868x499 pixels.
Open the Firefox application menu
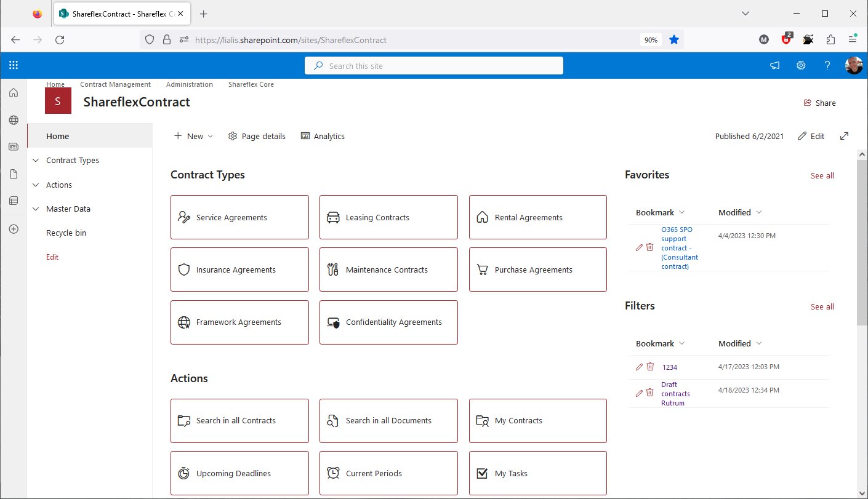pyautogui.click(x=853, y=39)
